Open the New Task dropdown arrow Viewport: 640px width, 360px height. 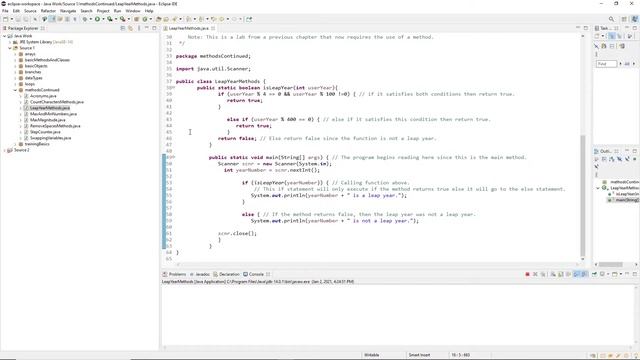(602, 36)
